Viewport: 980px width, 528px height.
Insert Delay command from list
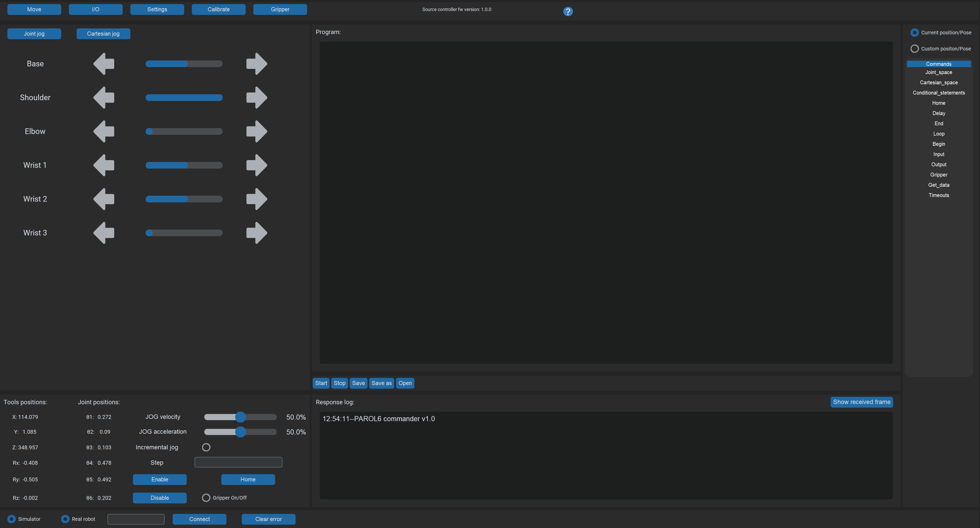[x=939, y=113]
